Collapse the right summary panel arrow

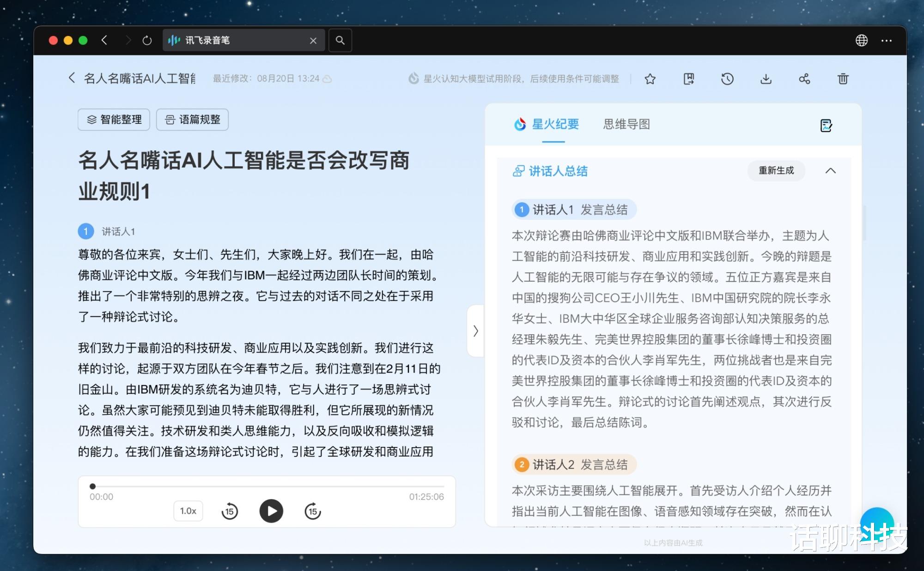[x=476, y=331]
